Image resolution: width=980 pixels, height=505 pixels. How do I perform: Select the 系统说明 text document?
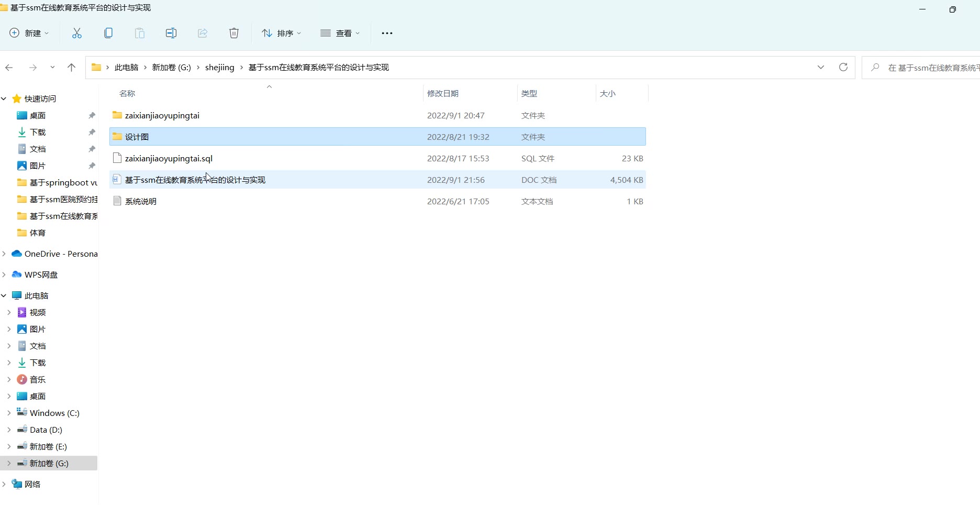point(141,201)
